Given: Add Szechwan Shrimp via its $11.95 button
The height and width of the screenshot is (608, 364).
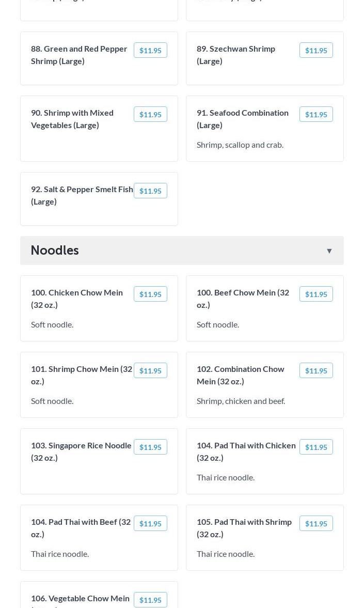Looking at the screenshot, I should (316, 50).
